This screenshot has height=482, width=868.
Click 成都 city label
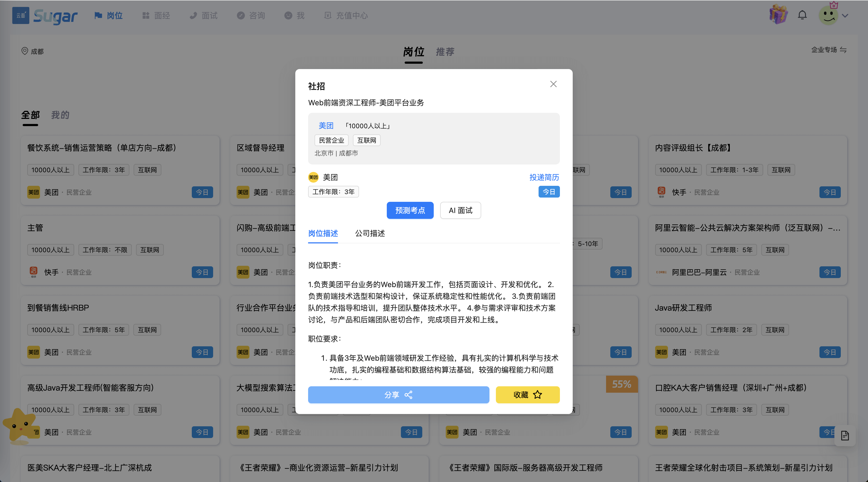[37, 51]
